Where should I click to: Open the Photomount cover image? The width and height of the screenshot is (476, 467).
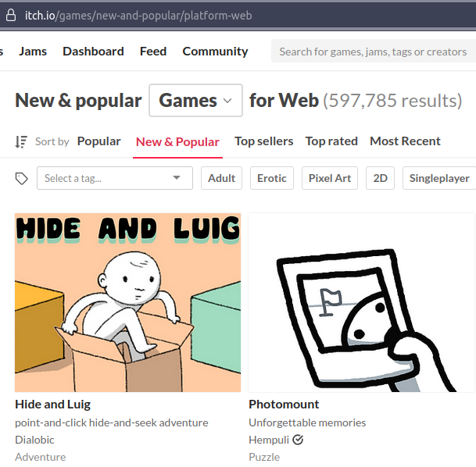362,302
